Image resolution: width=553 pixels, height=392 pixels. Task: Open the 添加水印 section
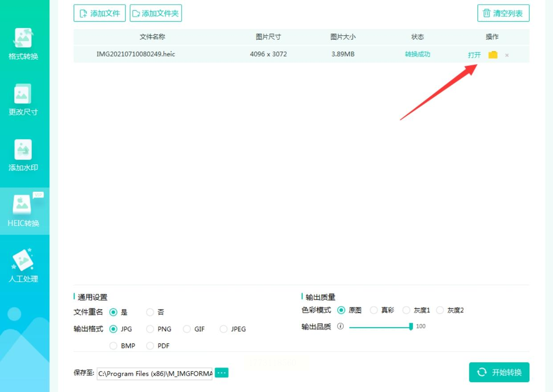[x=23, y=156]
